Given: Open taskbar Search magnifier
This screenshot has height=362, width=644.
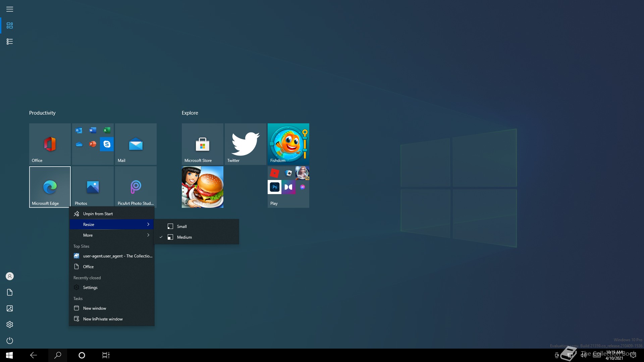Looking at the screenshot, I should 58,355.
